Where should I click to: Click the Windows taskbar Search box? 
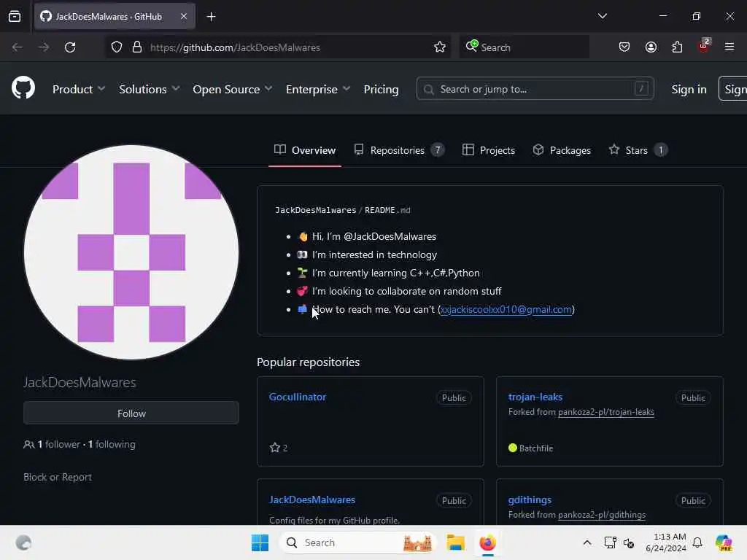click(x=357, y=542)
